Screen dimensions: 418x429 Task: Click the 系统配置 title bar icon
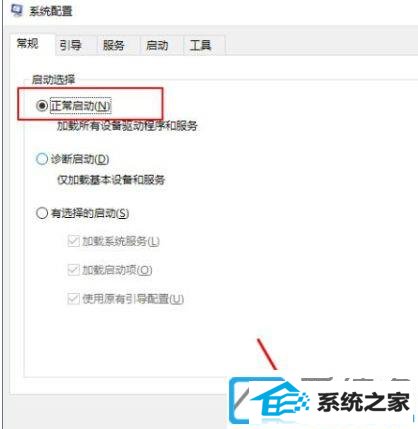pos(16,11)
